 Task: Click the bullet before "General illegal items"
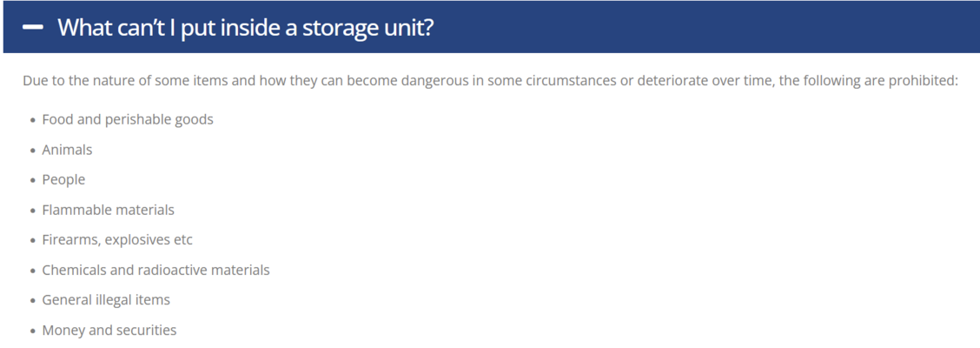pos(32,301)
